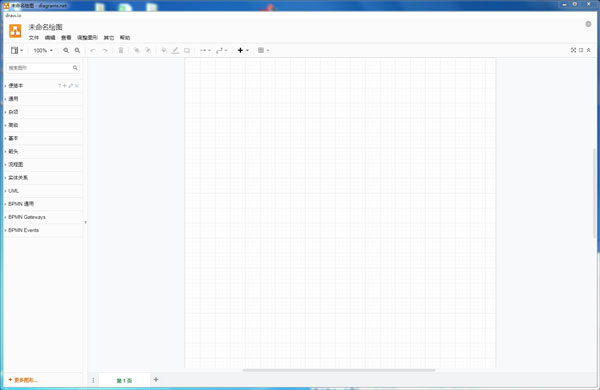Open the connection arrow style dropdown
The image size is (600, 390).
[x=205, y=50]
